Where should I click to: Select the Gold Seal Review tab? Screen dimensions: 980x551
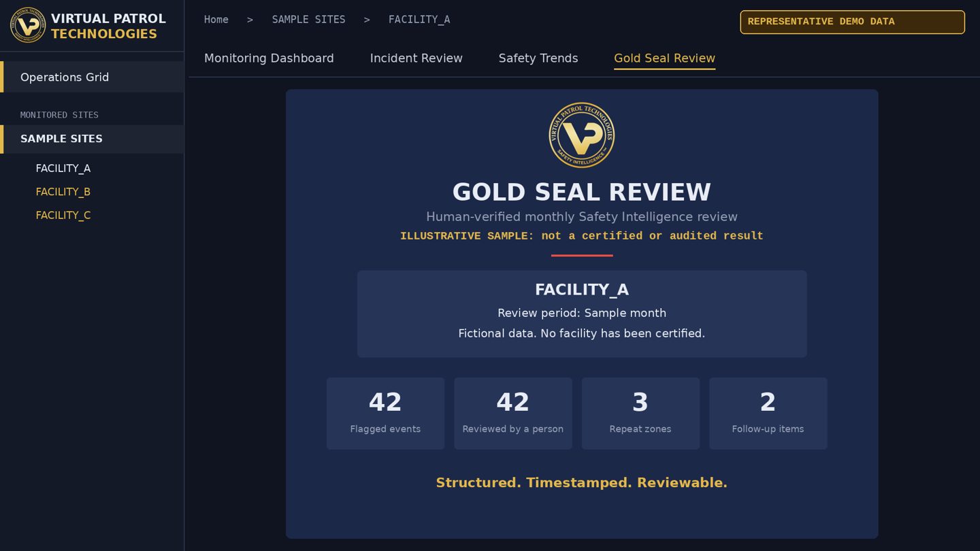tap(664, 59)
